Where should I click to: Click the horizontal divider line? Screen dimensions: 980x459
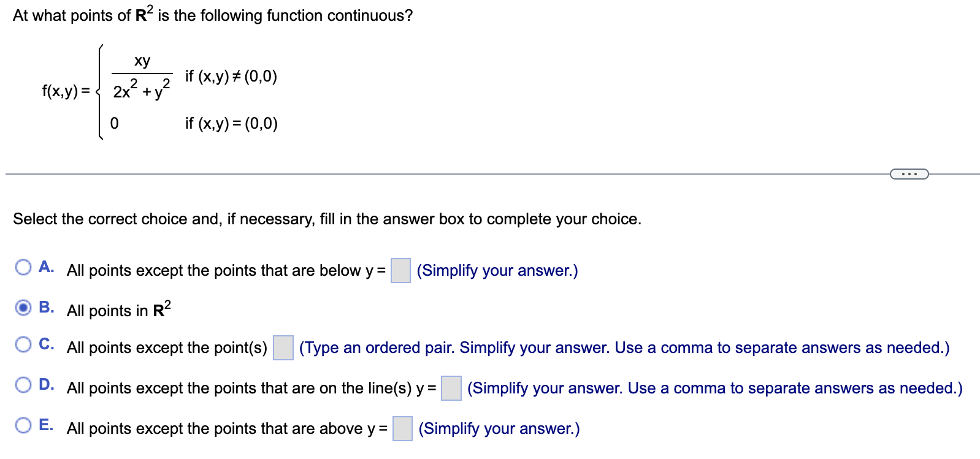(429, 174)
